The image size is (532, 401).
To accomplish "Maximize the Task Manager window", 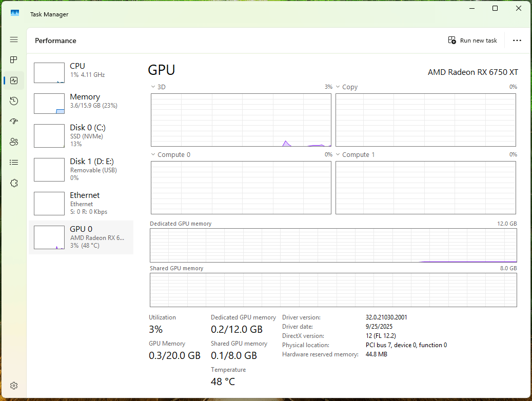I will [x=495, y=8].
